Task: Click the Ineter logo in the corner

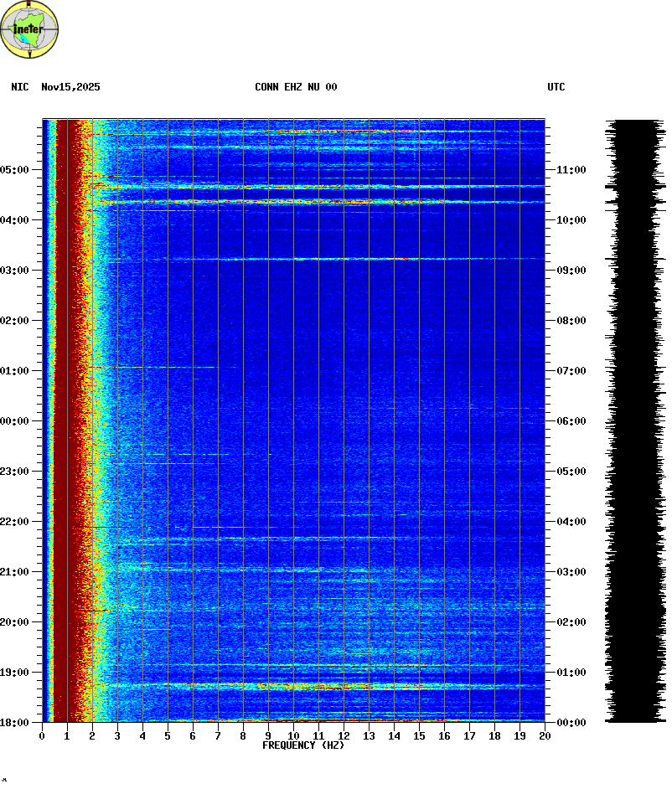Action: 29,28
